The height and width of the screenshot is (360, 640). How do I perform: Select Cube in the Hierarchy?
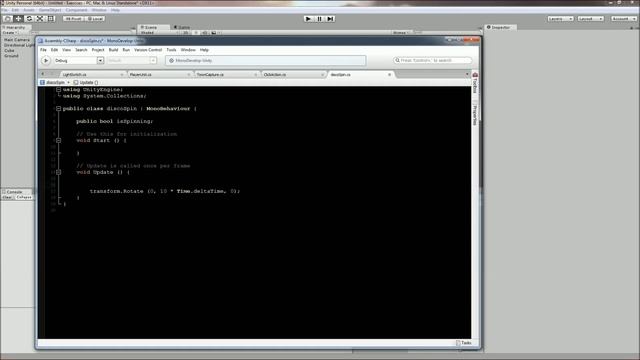pyautogui.click(x=9, y=51)
